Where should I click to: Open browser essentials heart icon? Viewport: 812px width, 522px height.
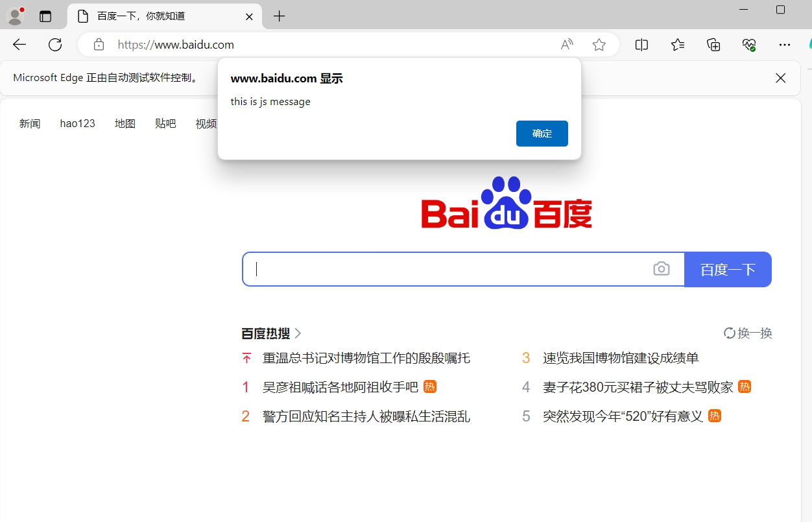point(749,45)
